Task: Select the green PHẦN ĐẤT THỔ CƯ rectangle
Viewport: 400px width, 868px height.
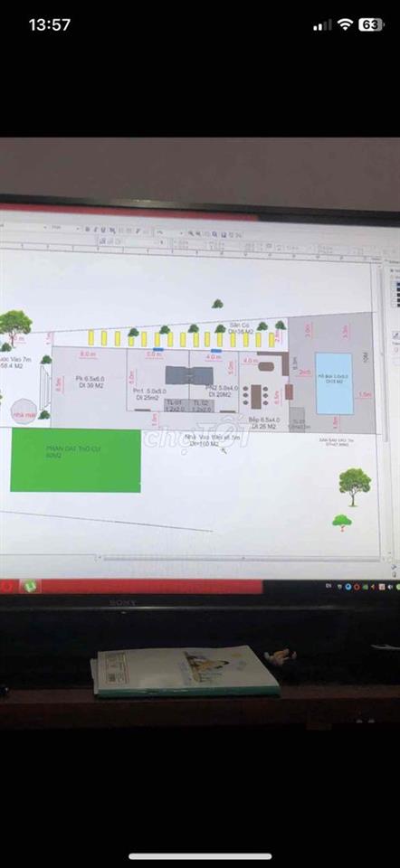Action: click(75, 460)
